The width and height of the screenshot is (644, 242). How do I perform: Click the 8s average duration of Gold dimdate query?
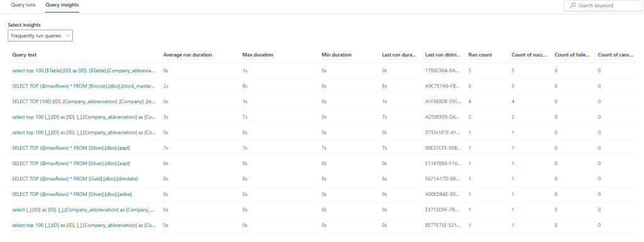point(166,179)
